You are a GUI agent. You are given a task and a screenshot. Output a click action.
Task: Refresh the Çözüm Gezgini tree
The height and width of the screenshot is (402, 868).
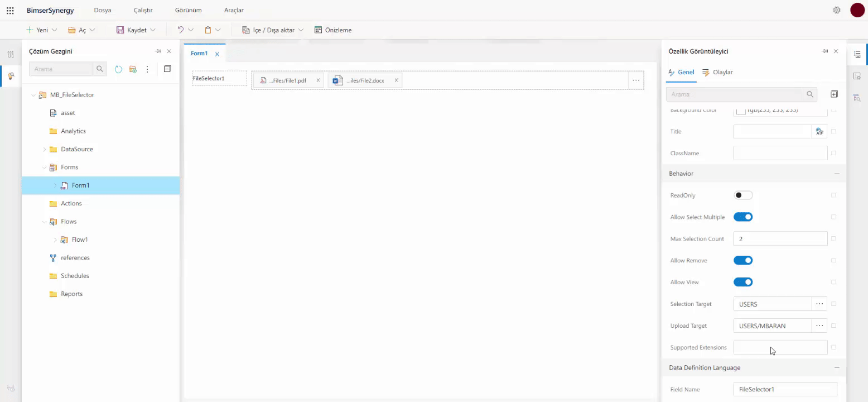coord(118,69)
